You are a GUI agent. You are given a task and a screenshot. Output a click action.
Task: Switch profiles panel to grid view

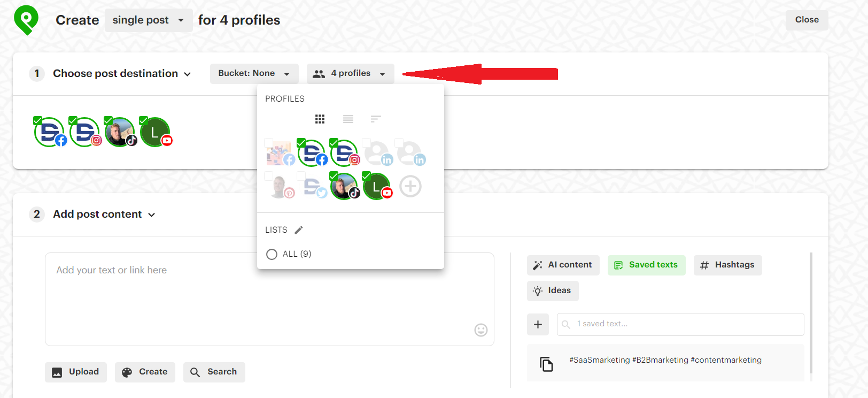[x=320, y=119]
